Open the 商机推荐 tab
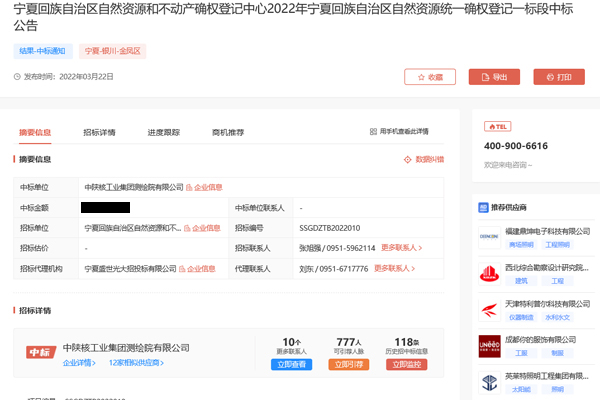600x400 pixels. point(228,132)
